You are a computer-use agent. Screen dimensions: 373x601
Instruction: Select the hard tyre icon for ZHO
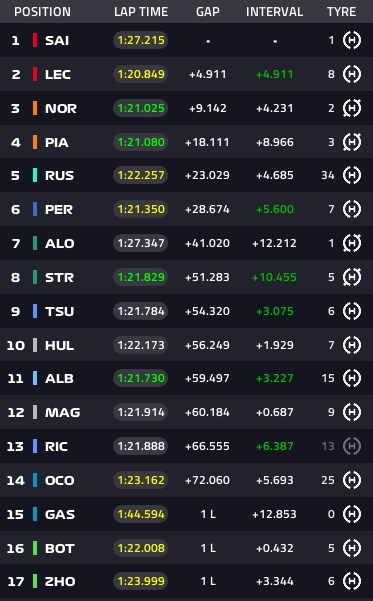point(352,581)
